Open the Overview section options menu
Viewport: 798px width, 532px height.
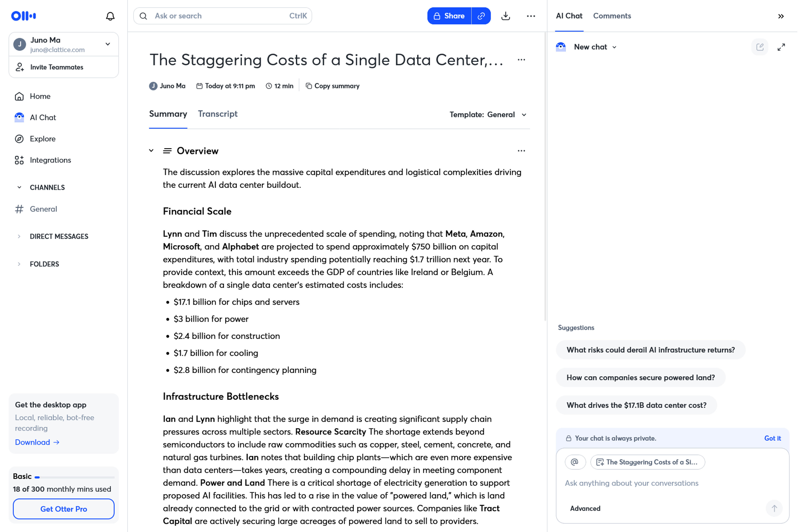pyautogui.click(x=521, y=151)
